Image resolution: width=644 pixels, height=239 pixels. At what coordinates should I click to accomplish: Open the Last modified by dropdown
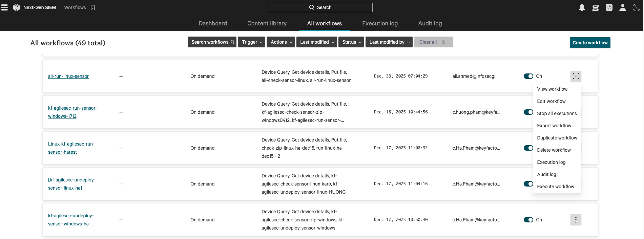click(389, 42)
